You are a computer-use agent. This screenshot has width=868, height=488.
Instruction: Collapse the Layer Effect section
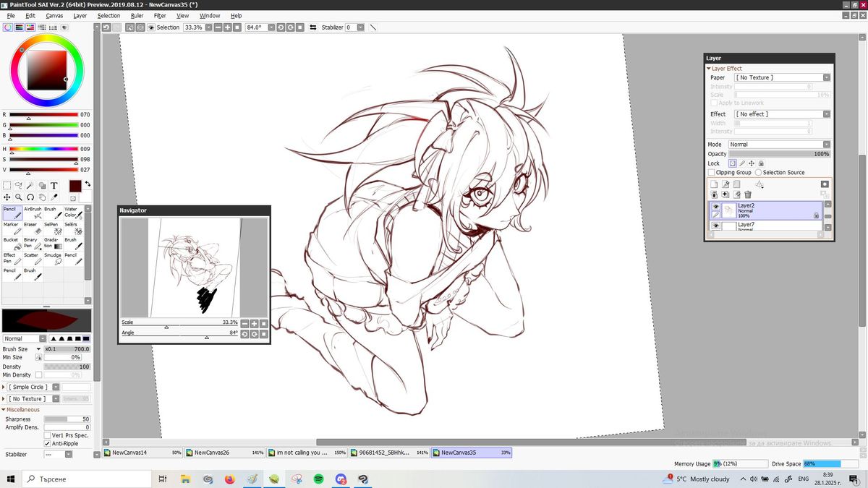(709, 69)
